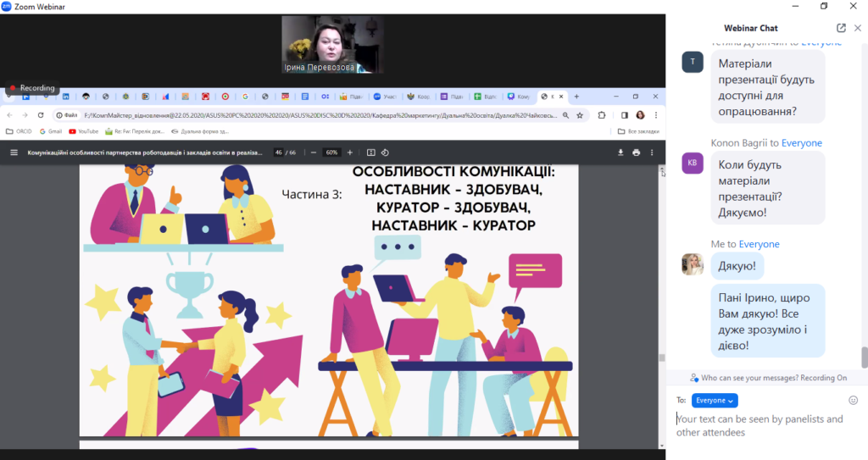Click the fit-to-page icon in PDF toolbar
868x460 pixels.
[370, 152]
